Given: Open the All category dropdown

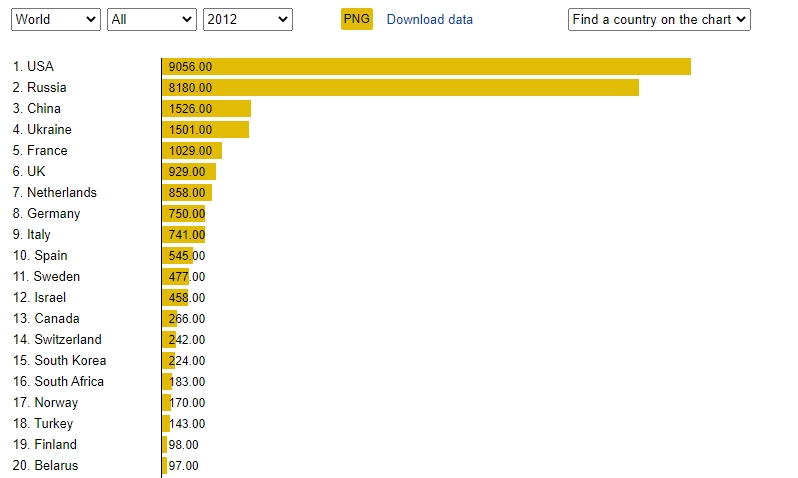Looking at the screenshot, I should coord(152,19).
